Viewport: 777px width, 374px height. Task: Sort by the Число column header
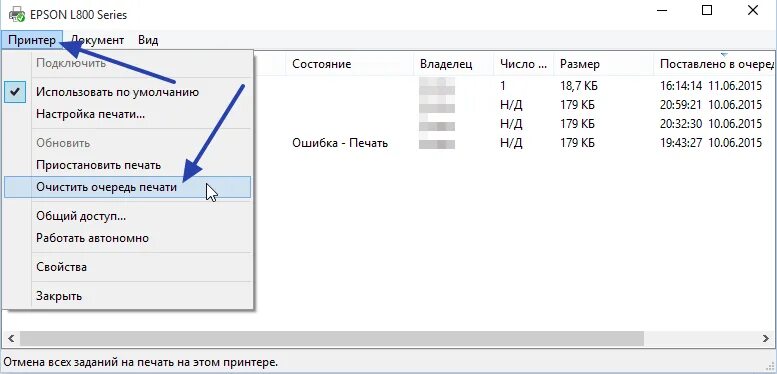(x=524, y=64)
